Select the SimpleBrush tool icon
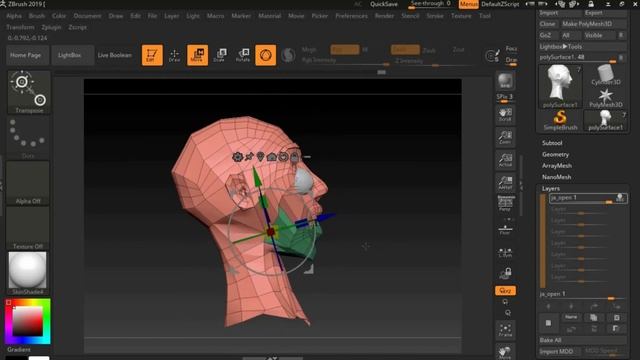 click(560, 120)
